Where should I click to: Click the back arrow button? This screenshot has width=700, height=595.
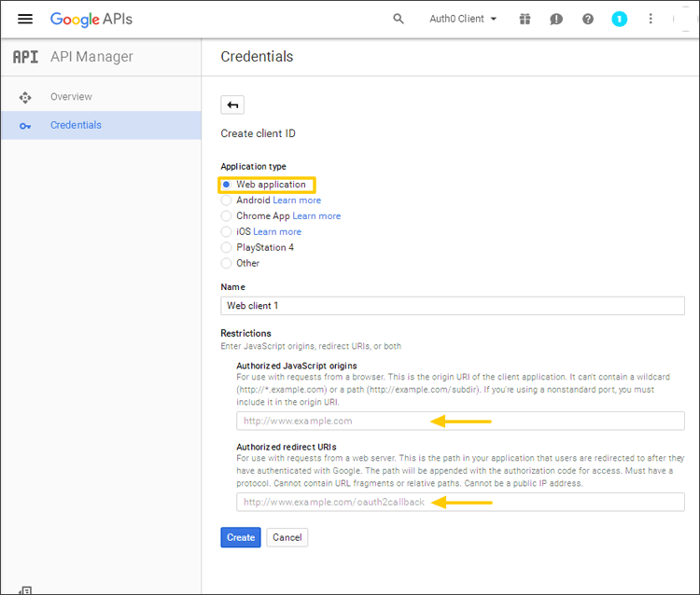(x=232, y=104)
